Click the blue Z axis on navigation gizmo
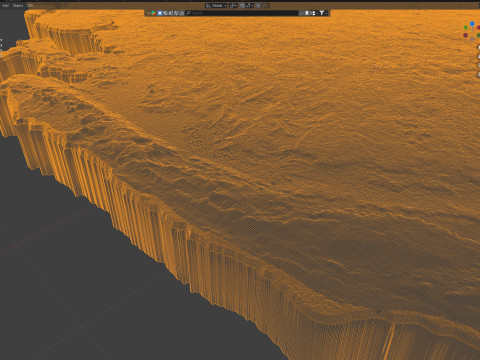The width and height of the screenshot is (480, 360). (x=472, y=24)
